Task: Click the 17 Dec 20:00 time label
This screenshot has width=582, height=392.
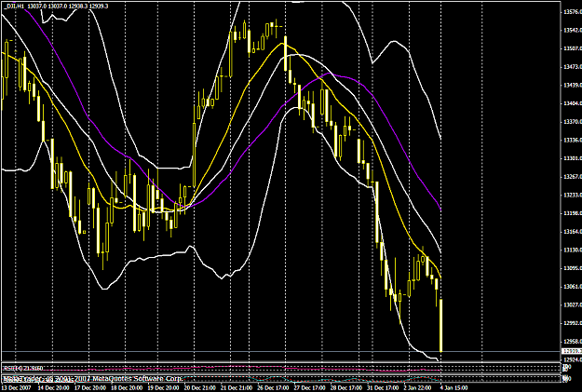Action: point(89,388)
